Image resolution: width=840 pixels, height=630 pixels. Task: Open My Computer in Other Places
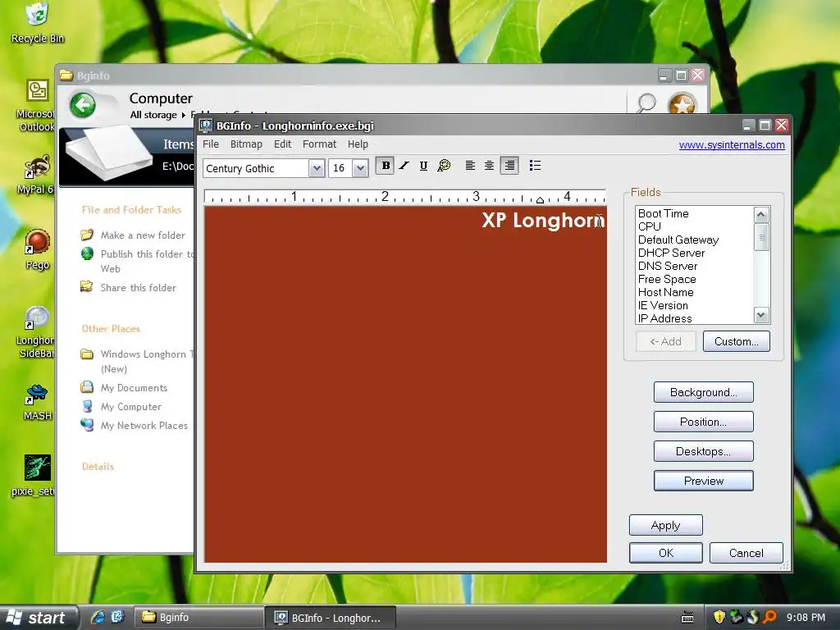(x=130, y=407)
